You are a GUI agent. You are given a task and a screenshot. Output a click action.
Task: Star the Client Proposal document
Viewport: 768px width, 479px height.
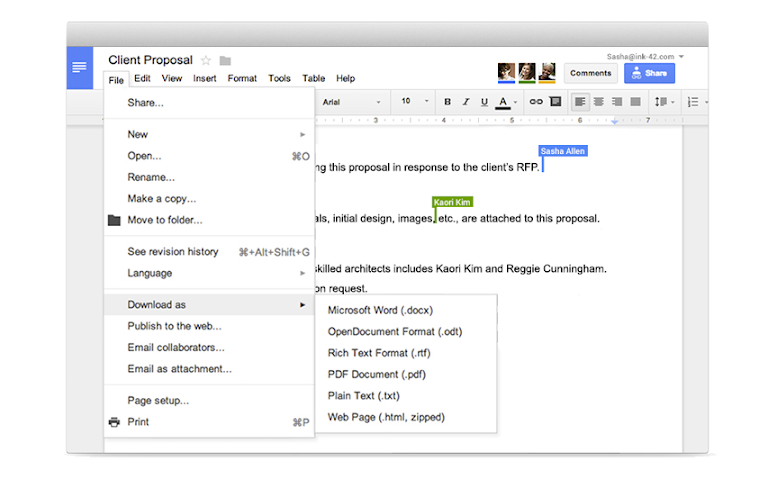click(x=206, y=61)
